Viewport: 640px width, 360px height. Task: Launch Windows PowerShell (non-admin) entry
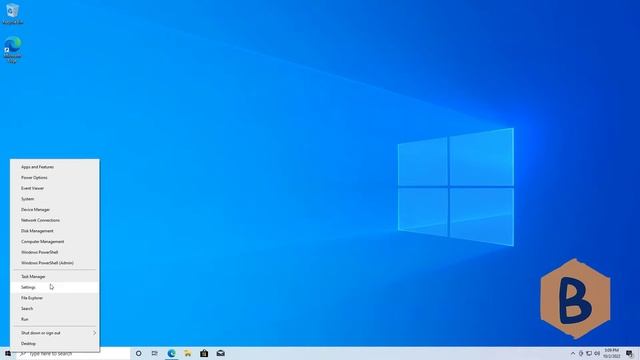pos(55,252)
